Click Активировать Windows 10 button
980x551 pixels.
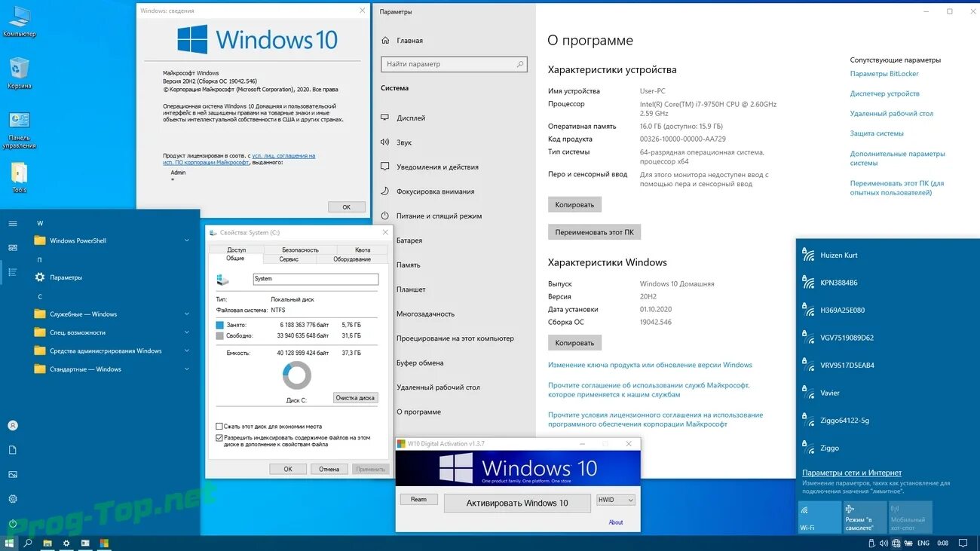pyautogui.click(x=517, y=503)
